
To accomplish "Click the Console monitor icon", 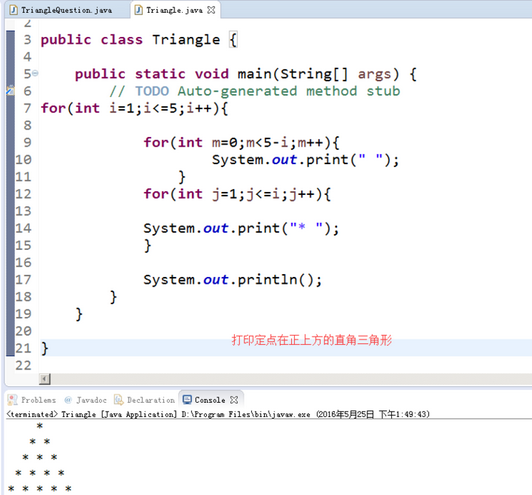I will pyautogui.click(x=187, y=400).
